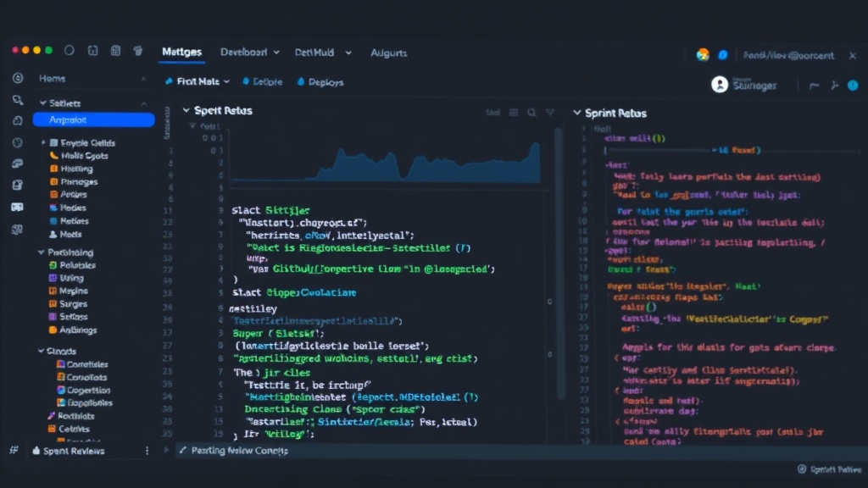Select the highlighted Anjrraiot sidebar item
This screenshot has height=488, width=868.
[93, 119]
